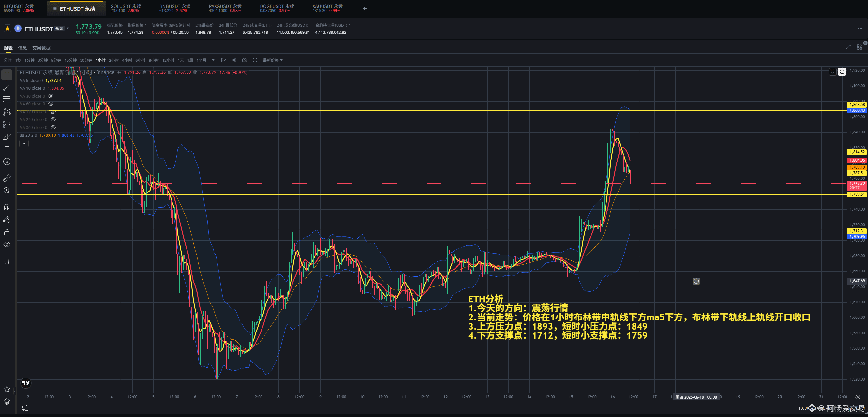Select the 4小时 interval

click(x=127, y=60)
